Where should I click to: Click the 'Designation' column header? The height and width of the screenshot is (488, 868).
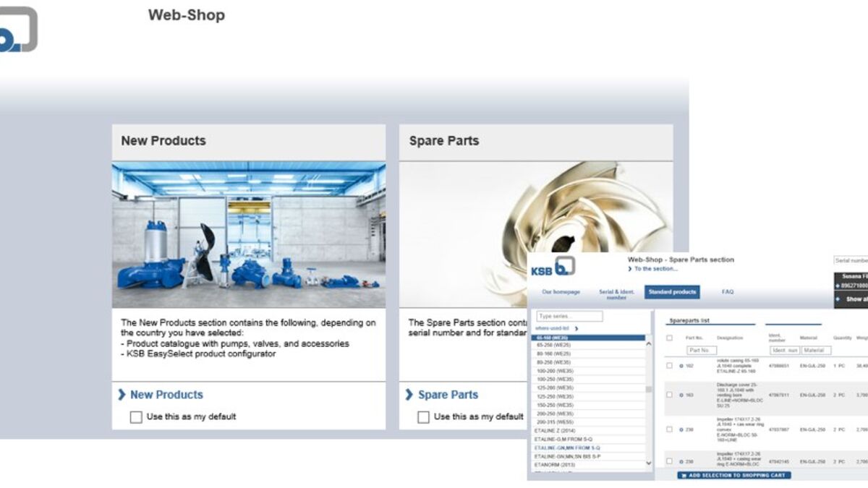coord(730,338)
